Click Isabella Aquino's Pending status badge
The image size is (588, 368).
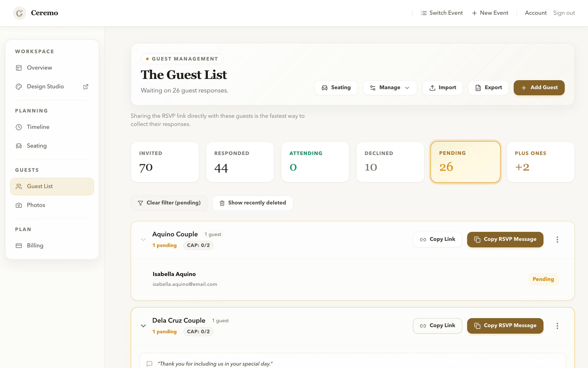coord(543,279)
